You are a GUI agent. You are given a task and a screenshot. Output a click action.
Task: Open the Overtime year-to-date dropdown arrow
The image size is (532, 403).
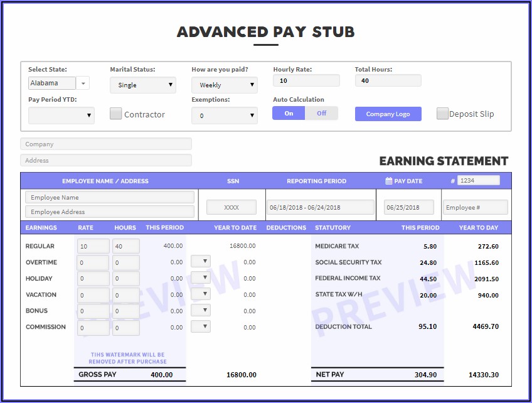tap(201, 261)
